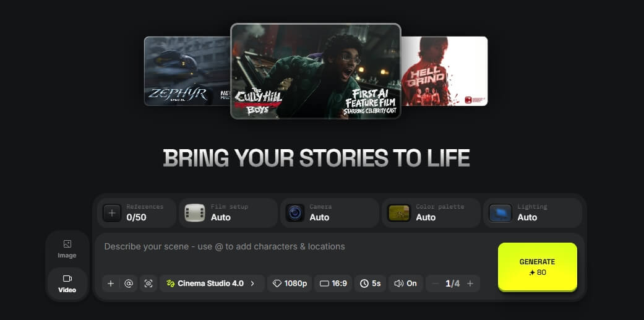Toggle the audio On setting

[x=405, y=283]
